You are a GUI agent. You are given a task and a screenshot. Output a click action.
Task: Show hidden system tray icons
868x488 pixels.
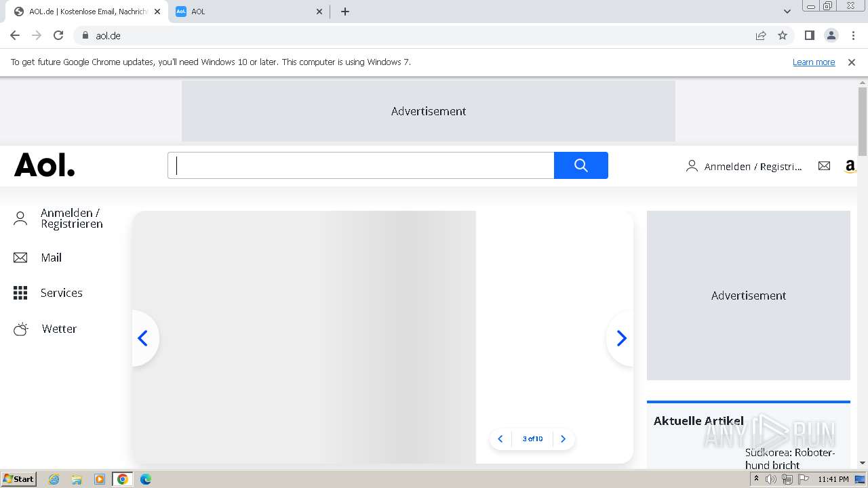point(756,479)
